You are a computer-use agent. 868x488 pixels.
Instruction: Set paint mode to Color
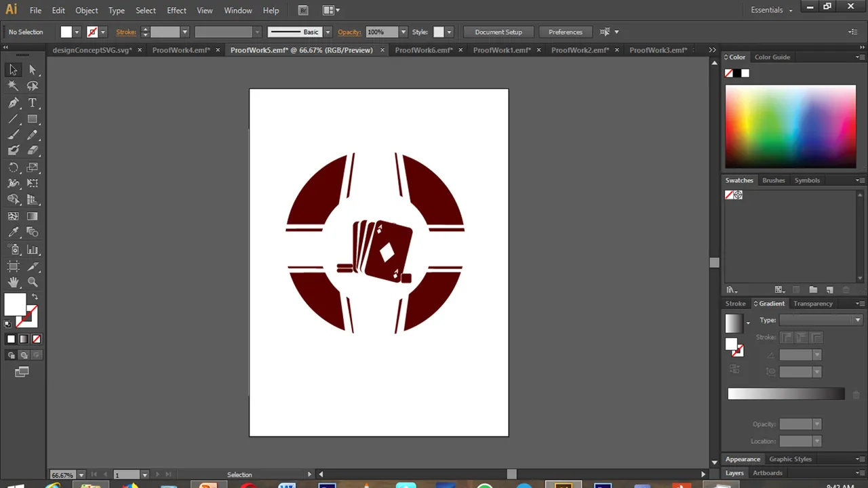coord(11,339)
